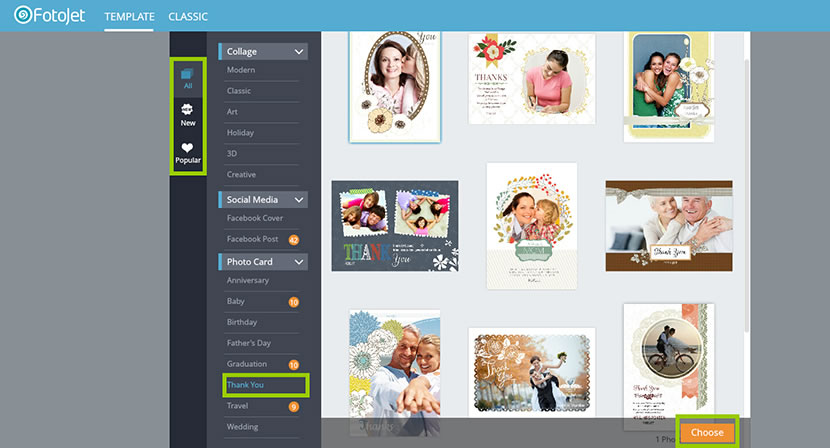Click the 42 badge by Facebook Post

(294, 240)
